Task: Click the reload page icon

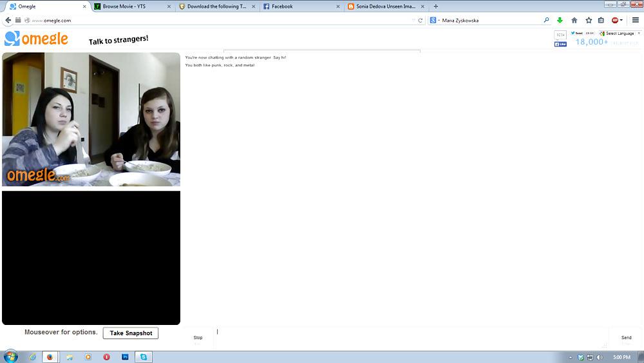Action: [421, 20]
